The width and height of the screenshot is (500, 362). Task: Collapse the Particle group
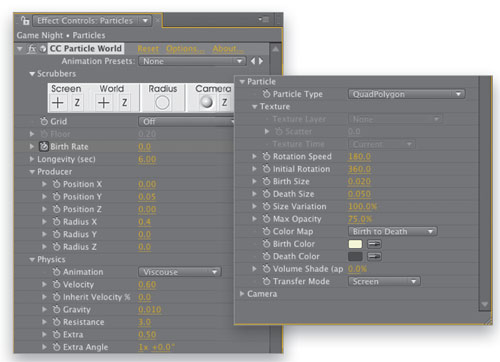[242, 82]
